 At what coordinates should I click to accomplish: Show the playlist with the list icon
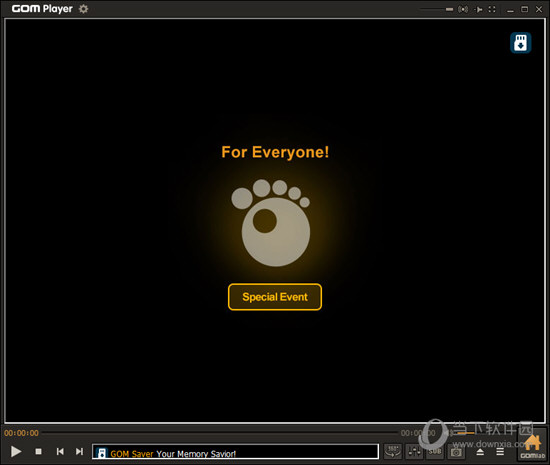[x=500, y=452]
